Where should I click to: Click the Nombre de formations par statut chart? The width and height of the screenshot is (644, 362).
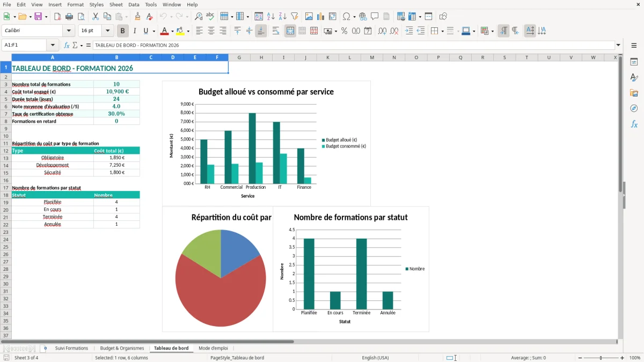click(351, 269)
